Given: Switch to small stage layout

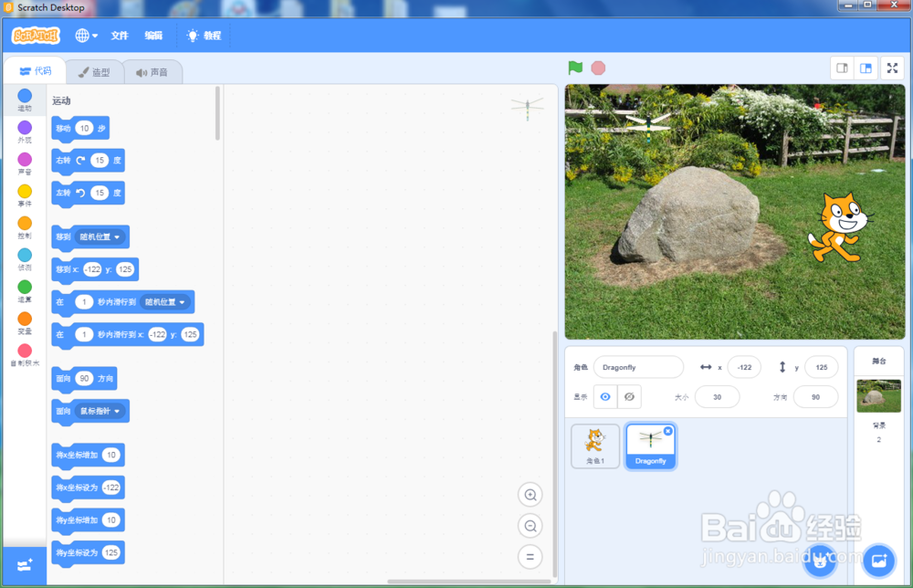Looking at the screenshot, I should pyautogui.click(x=842, y=68).
